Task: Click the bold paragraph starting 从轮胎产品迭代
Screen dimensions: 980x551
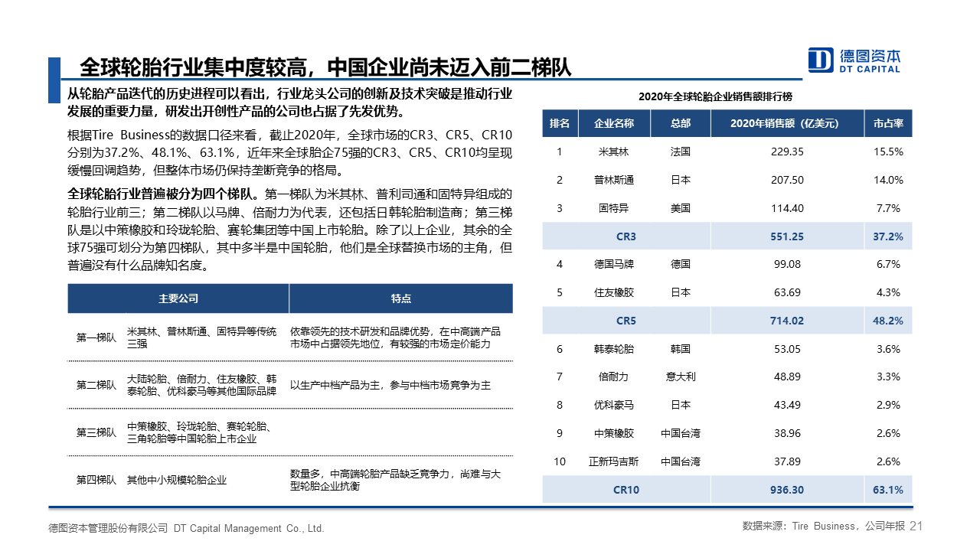Action: pyautogui.click(x=290, y=103)
